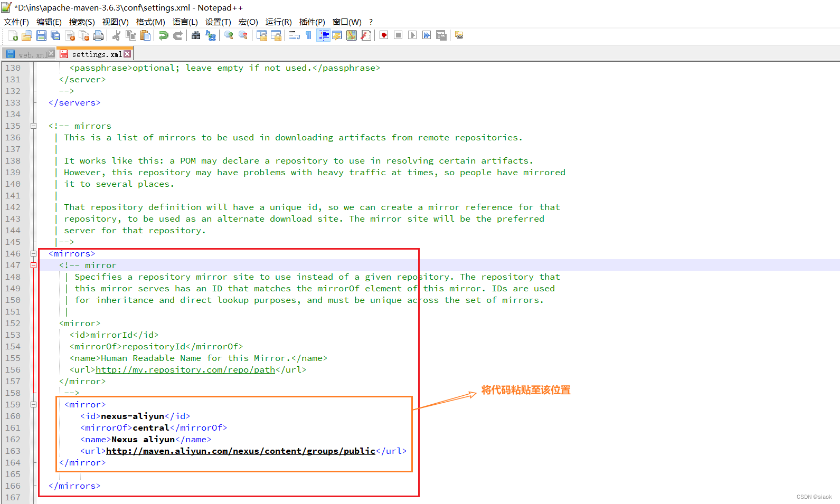Screen dimensions: 840x504
Task: Open the 设置(T) menu
Action: point(218,22)
